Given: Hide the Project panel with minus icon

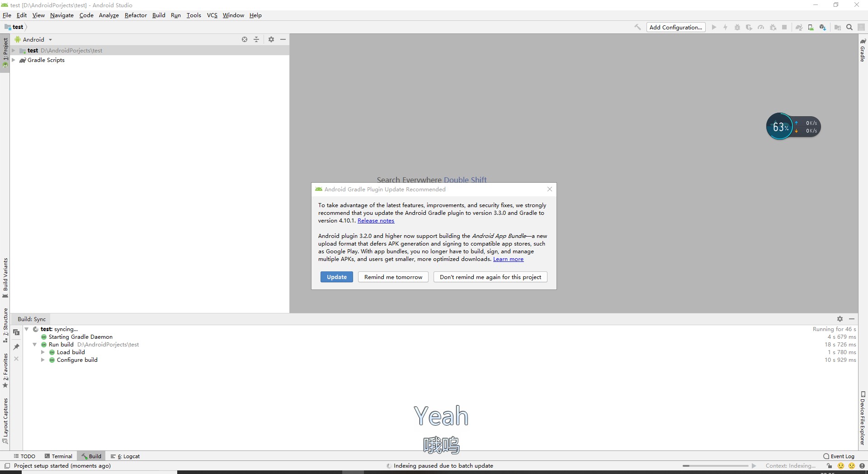Looking at the screenshot, I should pyautogui.click(x=283, y=39).
